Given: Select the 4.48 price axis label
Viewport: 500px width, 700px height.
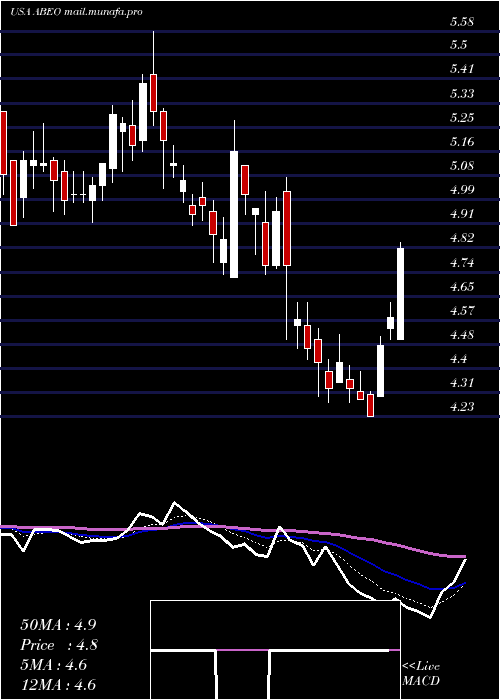Looking at the screenshot, I should pos(462,335).
